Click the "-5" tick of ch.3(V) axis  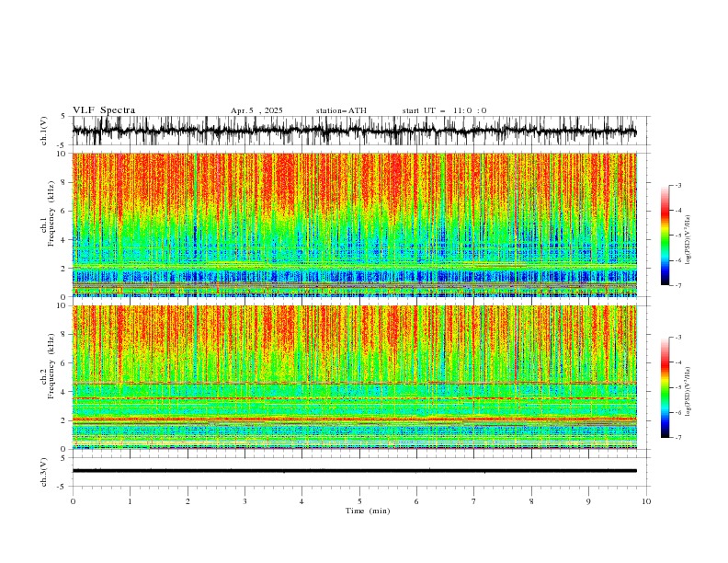tap(63, 487)
